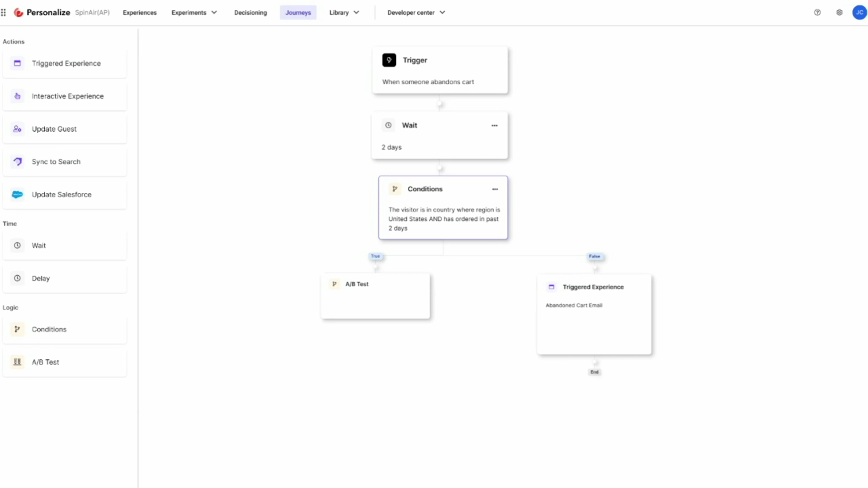Click the A/B Test node icon
Viewport: 868px width, 488px height.
[x=335, y=284]
